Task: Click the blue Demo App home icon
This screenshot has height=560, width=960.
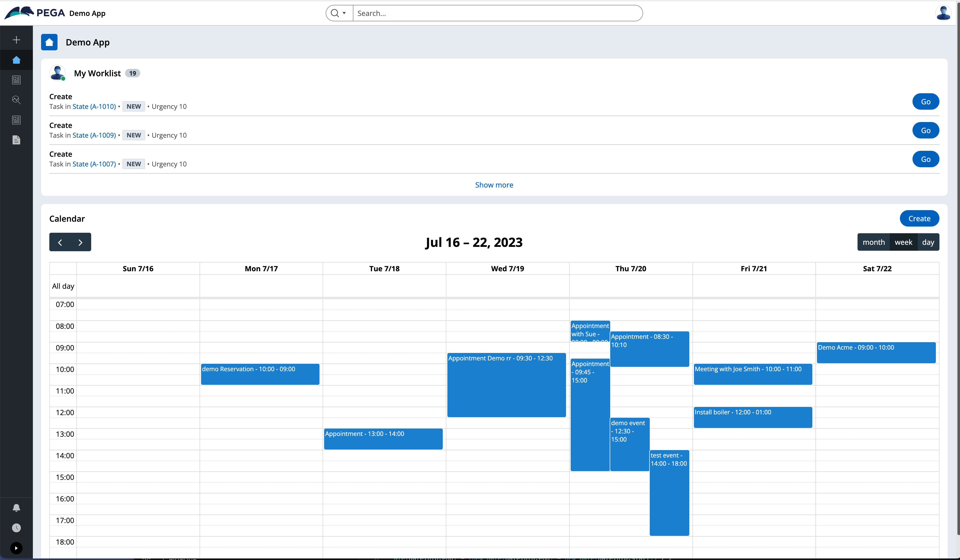Action: 49,42
